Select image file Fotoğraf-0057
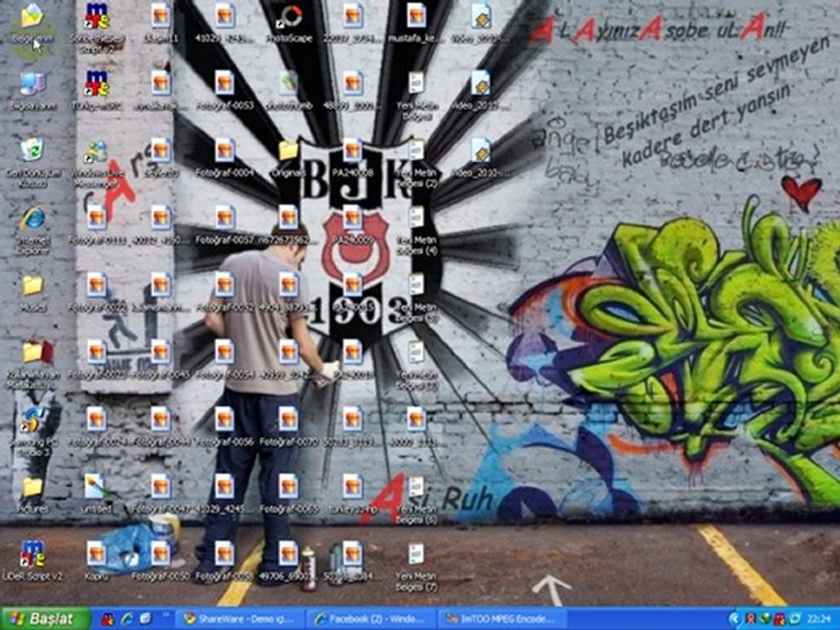This screenshot has height=630, width=840. pyautogui.click(x=225, y=225)
